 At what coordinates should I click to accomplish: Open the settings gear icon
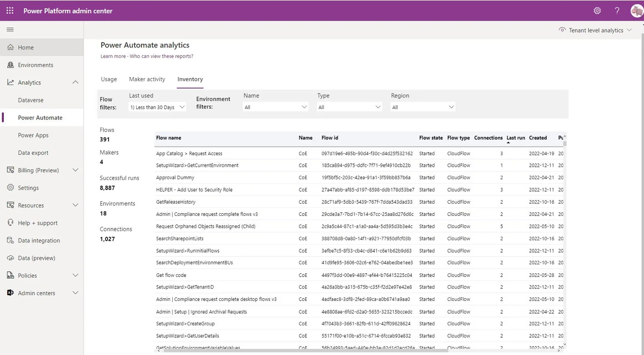(x=597, y=11)
